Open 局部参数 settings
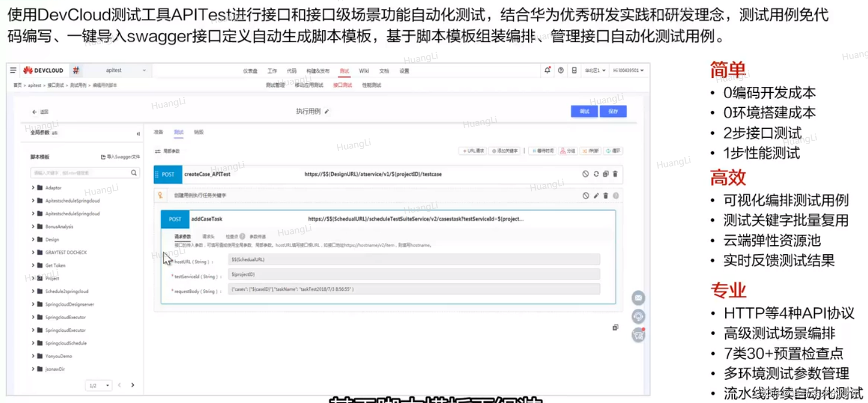The height and width of the screenshot is (403, 868). (167, 151)
